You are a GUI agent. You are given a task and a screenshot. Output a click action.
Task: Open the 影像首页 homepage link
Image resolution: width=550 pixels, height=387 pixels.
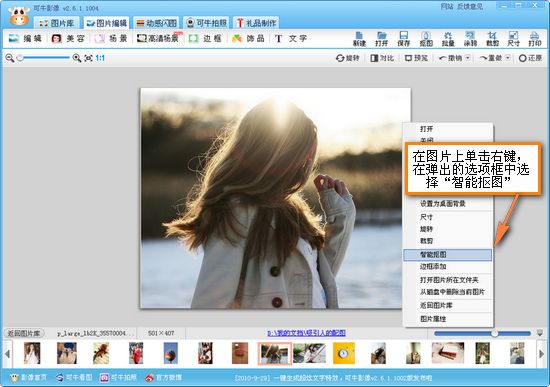point(28,378)
